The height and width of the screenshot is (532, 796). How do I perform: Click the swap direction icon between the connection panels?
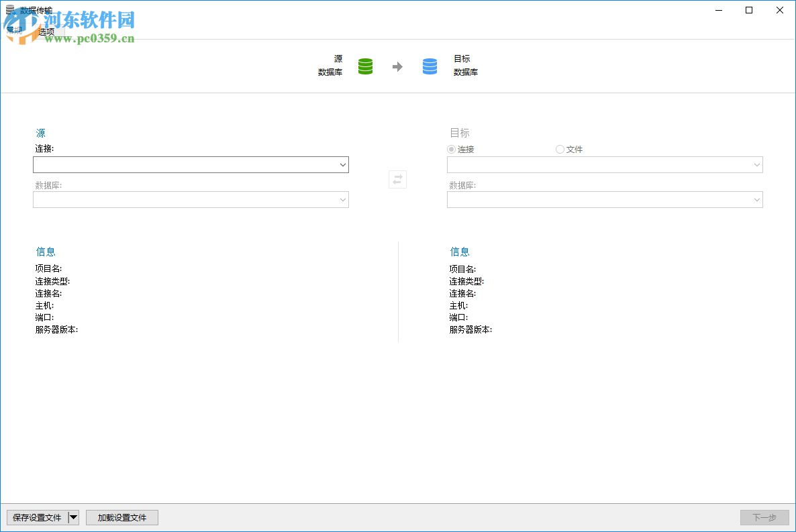pyautogui.click(x=397, y=179)
